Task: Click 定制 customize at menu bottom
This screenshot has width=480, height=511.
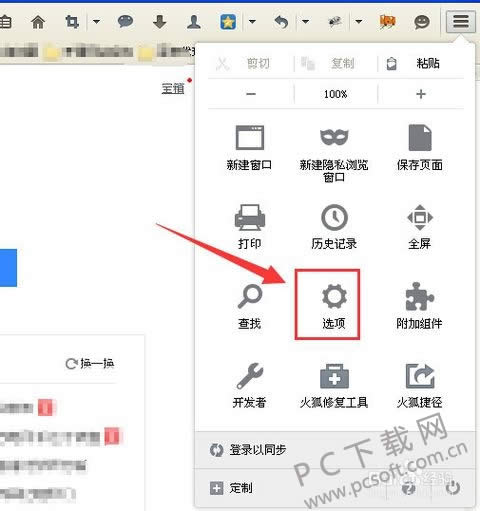Action: point(231,488)
